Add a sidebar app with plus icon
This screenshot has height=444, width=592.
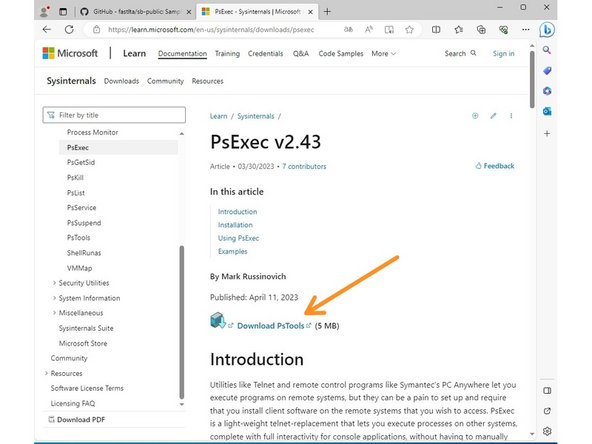point(547,133)
